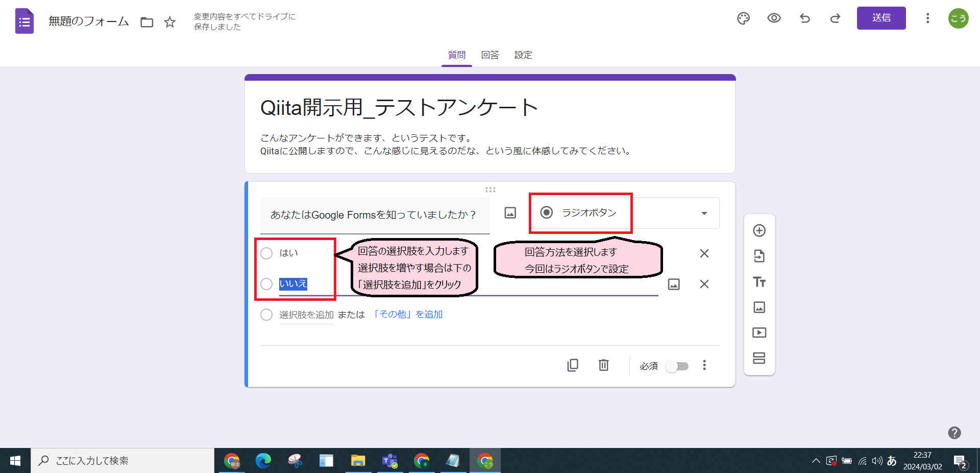Add a title and description via Tt icon
The image size is (980, 473).
point(759,282)
